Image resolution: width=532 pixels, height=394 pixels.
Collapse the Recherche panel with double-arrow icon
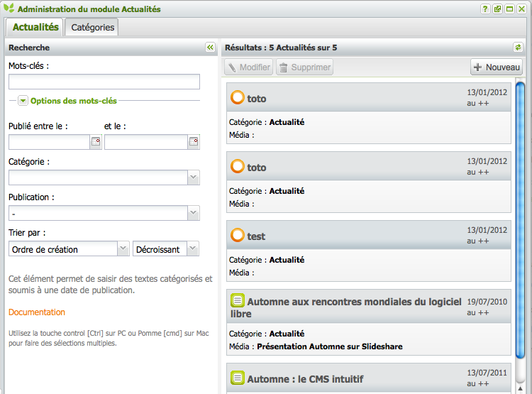[210, 48]
